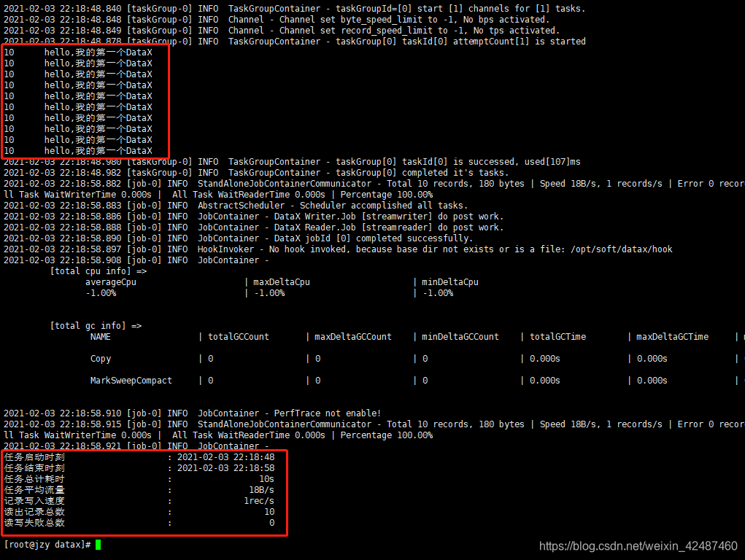Click the maxDeltaGCTime column header
The height and width of the screenshot is (560, 745).
[672, 337]
